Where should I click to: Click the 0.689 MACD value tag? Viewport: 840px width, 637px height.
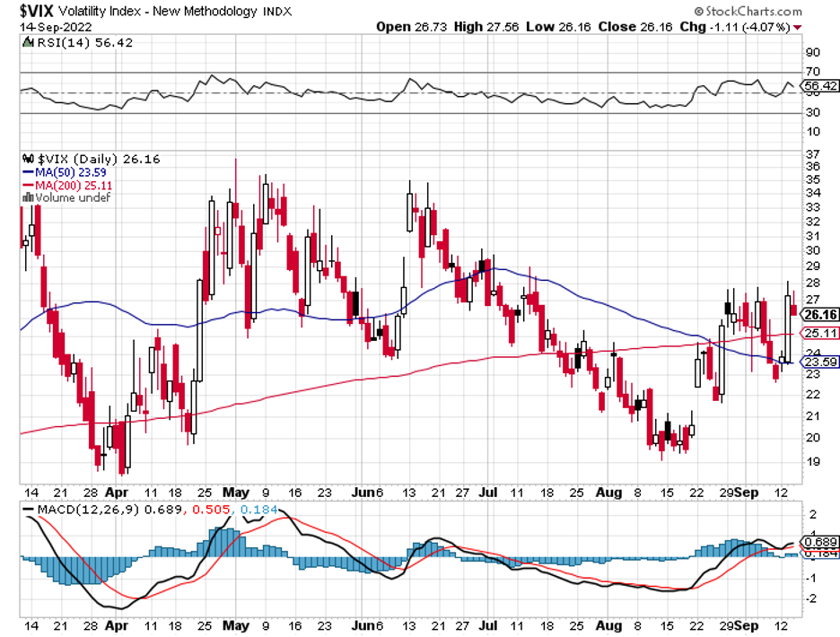[820, 542]
